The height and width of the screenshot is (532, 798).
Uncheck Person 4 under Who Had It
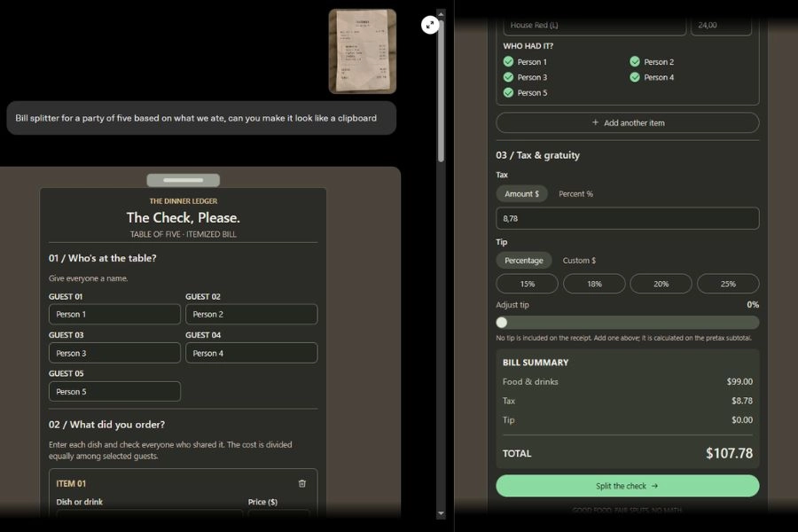[x=635, y=77]
